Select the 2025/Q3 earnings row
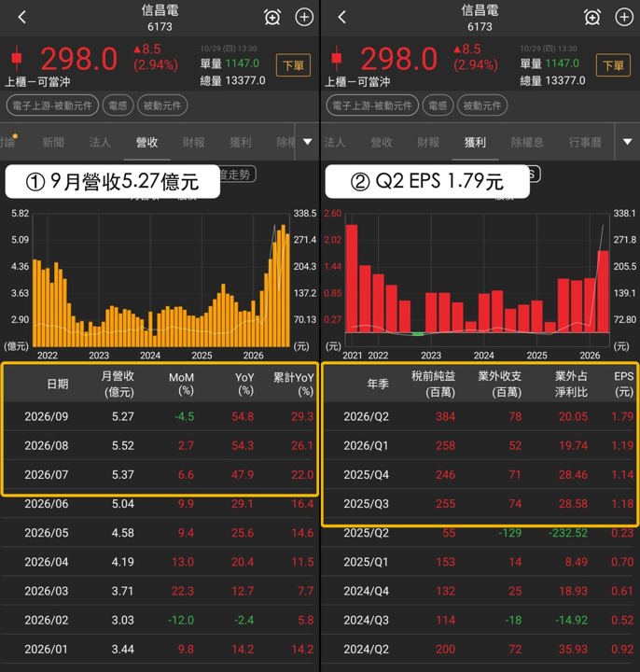This screenshot has height=672, width=640. (480, 504)
